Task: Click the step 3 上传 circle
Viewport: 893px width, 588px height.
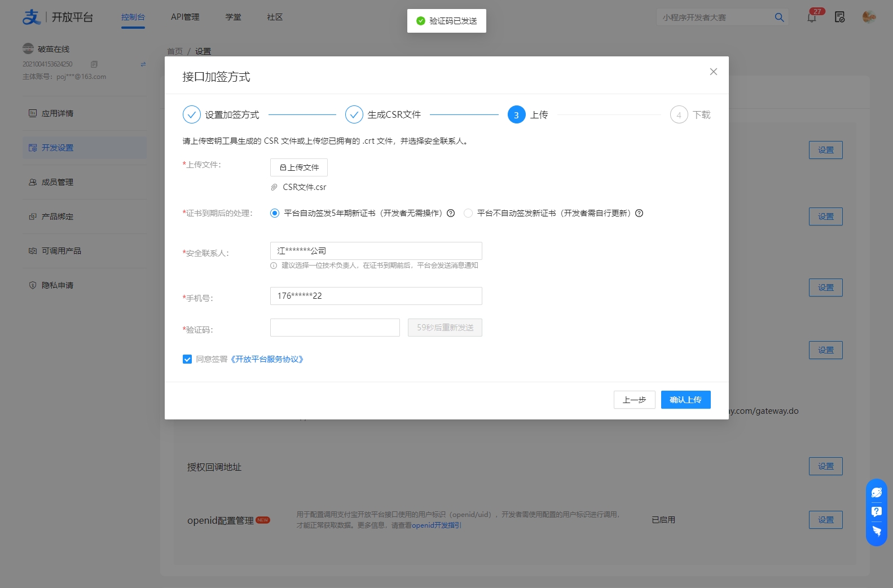Action: pos(517,114)
